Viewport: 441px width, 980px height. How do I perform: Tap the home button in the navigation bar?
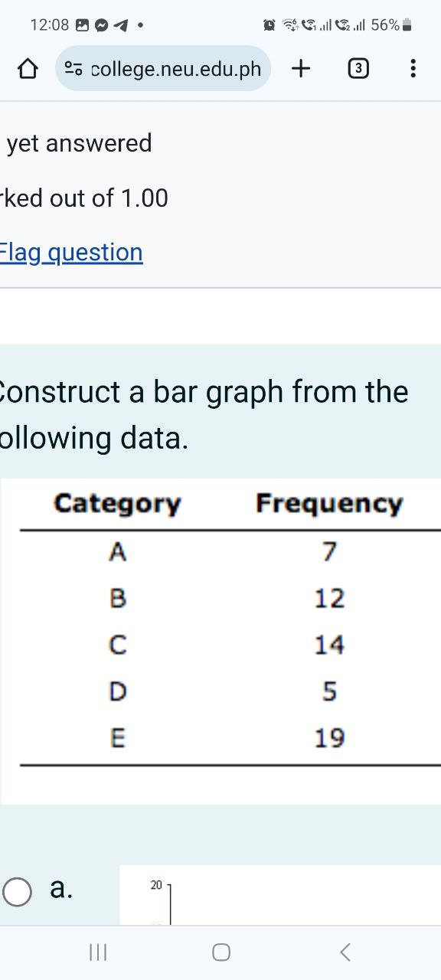220,952
